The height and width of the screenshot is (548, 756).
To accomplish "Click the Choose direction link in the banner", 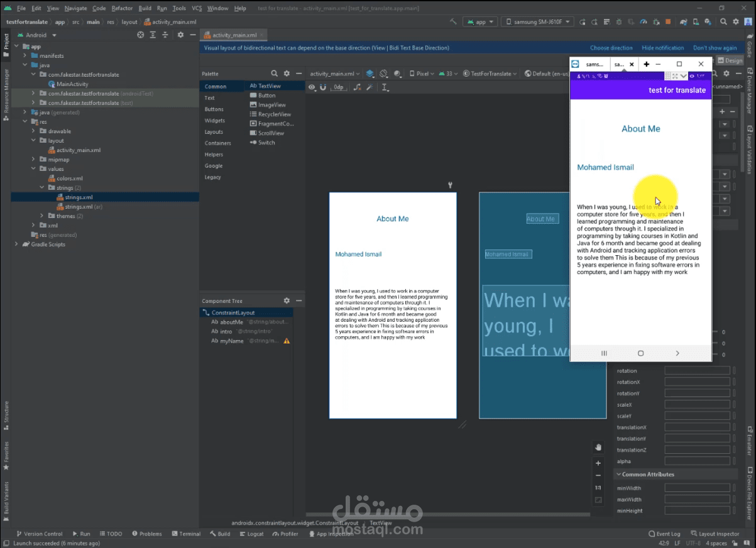I will point(611,47).
